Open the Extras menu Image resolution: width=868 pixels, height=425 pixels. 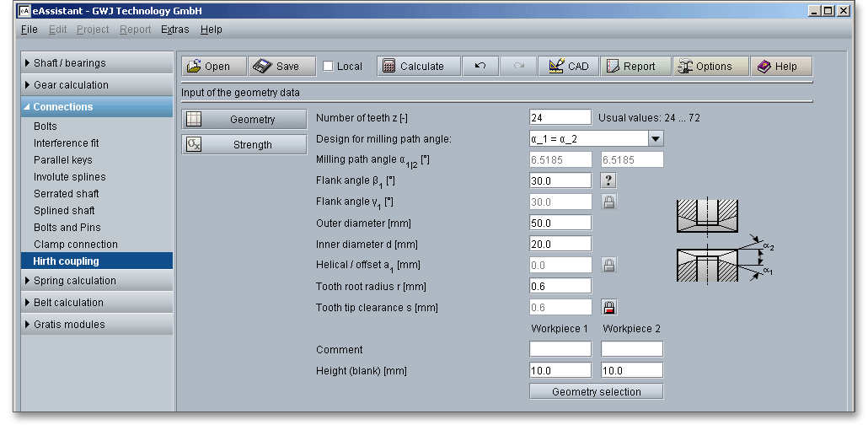[174, 30]
